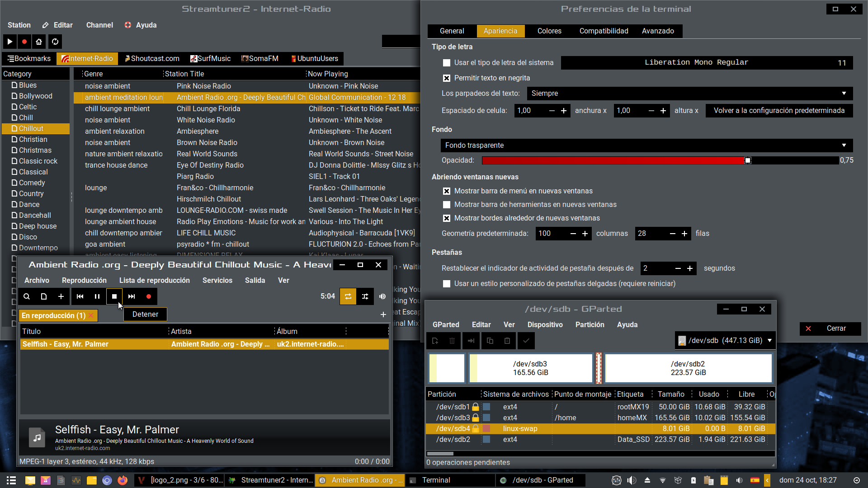Screen dimensions: 868x488
Task: Delete the selected partition in GParted
Action: (x=452, y=341)
